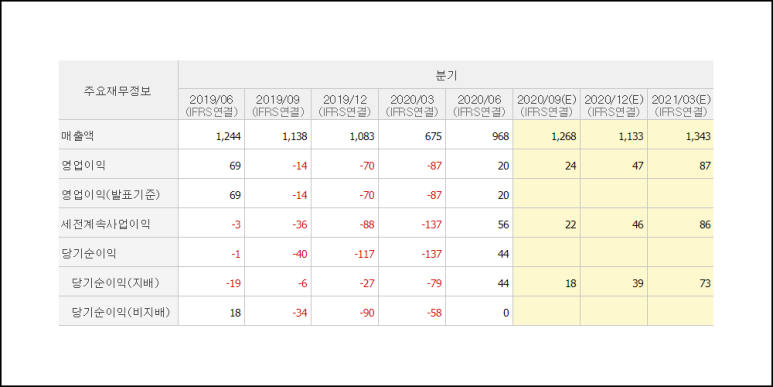Click 당기순이익(지배) estimate 18 for 2020/09(E)
Image resolution: width=773 pixels, height=387 pixels.
pos(570,283)
